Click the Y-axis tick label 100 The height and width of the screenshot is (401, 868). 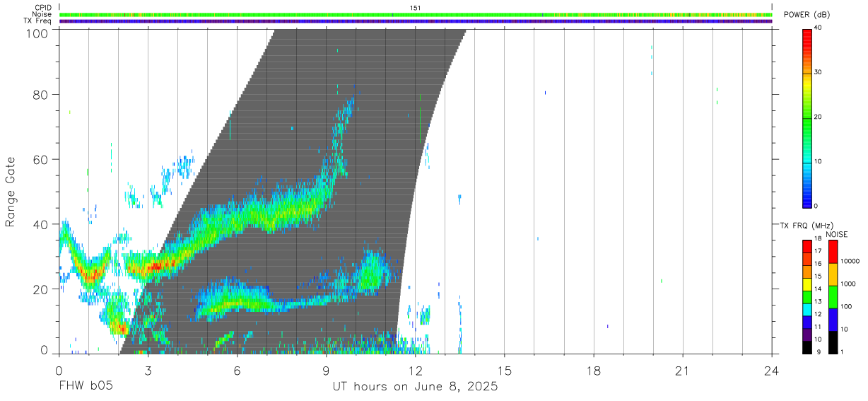click(x=37, y=33)
